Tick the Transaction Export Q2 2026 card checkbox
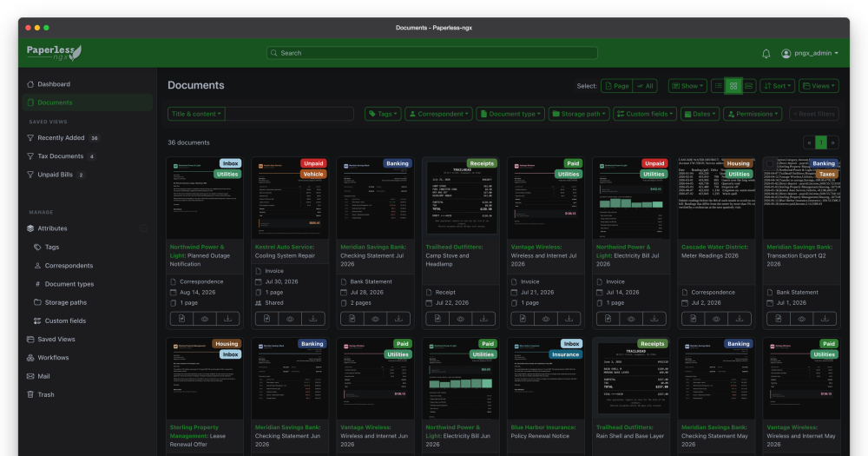 (x=770, y=164)
